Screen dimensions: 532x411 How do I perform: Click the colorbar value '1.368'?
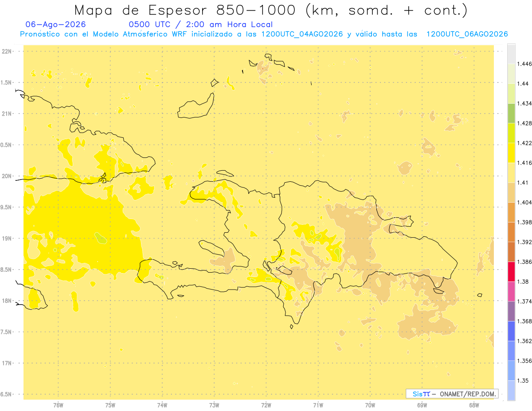[x=524, y=321]
